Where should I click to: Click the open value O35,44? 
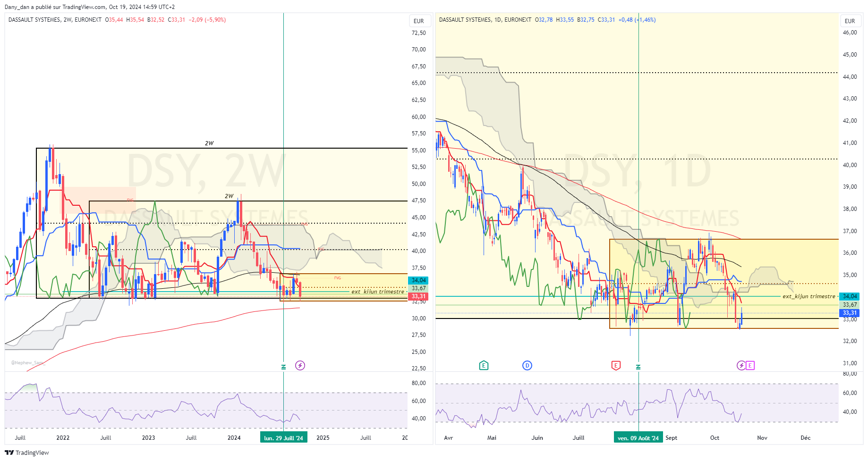[114, 20]
